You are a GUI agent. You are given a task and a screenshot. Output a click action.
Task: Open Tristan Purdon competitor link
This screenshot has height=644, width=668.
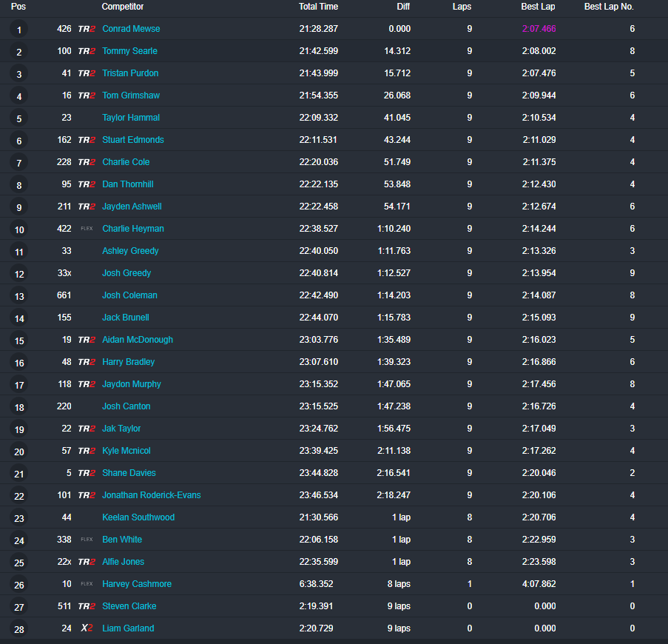click(x=130, y=73)
